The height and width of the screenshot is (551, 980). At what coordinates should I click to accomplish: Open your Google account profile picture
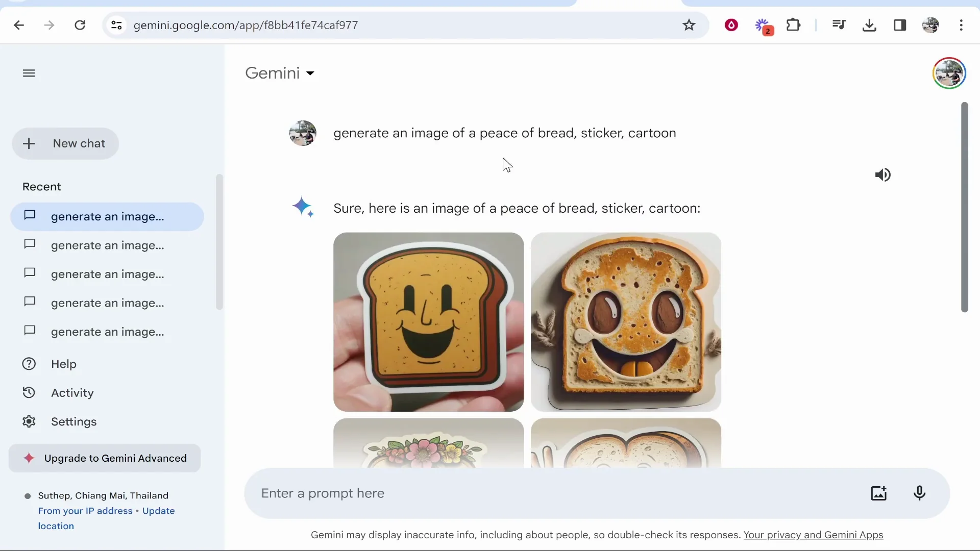pos(949,73)
